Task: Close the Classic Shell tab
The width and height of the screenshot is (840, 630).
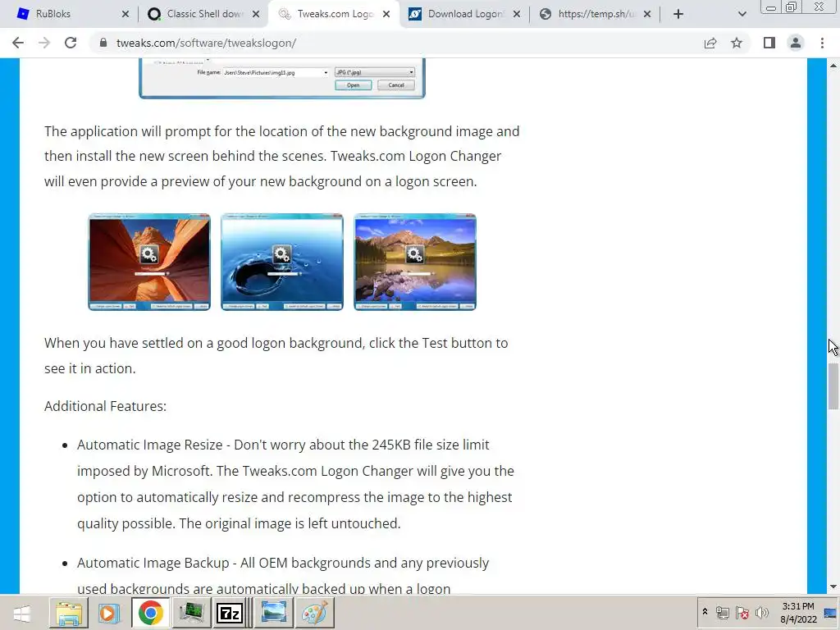Action: 256,14
